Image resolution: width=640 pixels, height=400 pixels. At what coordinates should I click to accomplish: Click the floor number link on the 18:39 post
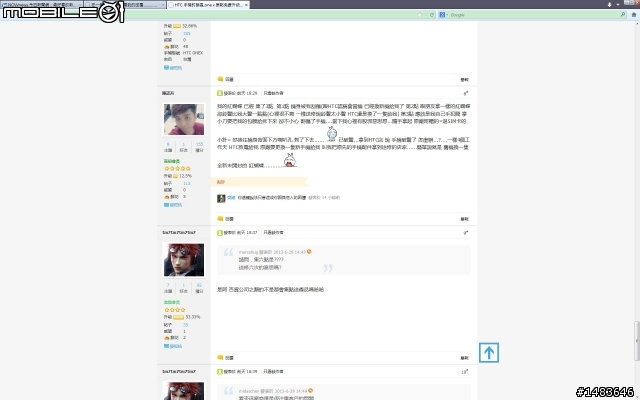point(464,372)
